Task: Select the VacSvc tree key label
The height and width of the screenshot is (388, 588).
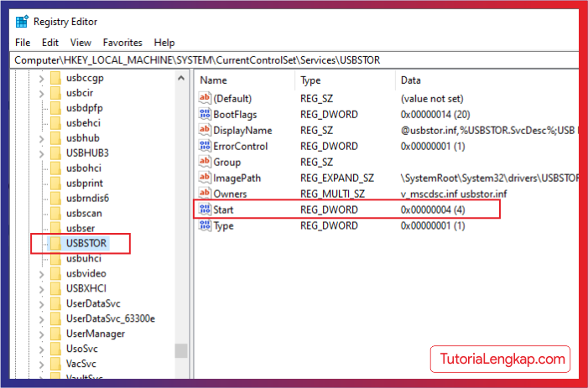Action: pyautogui.click(x=81, y=364)
